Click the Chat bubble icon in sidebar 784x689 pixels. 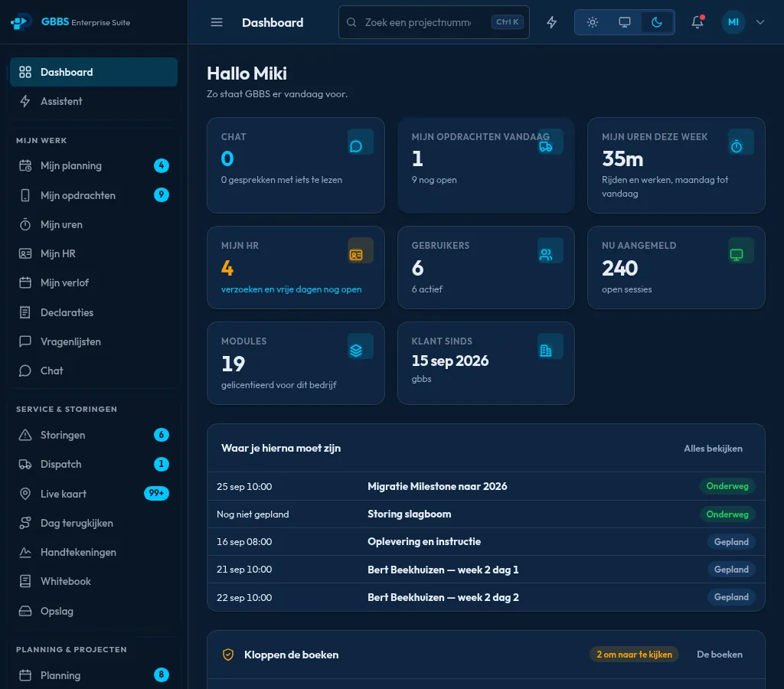[x=25, y=371]
